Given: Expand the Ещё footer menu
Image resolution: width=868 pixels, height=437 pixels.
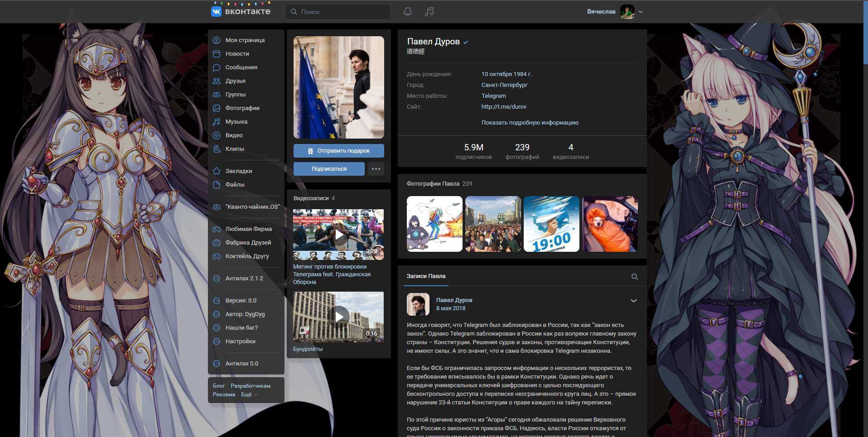Looking at the screenshot, I should (x=249, y=394).
